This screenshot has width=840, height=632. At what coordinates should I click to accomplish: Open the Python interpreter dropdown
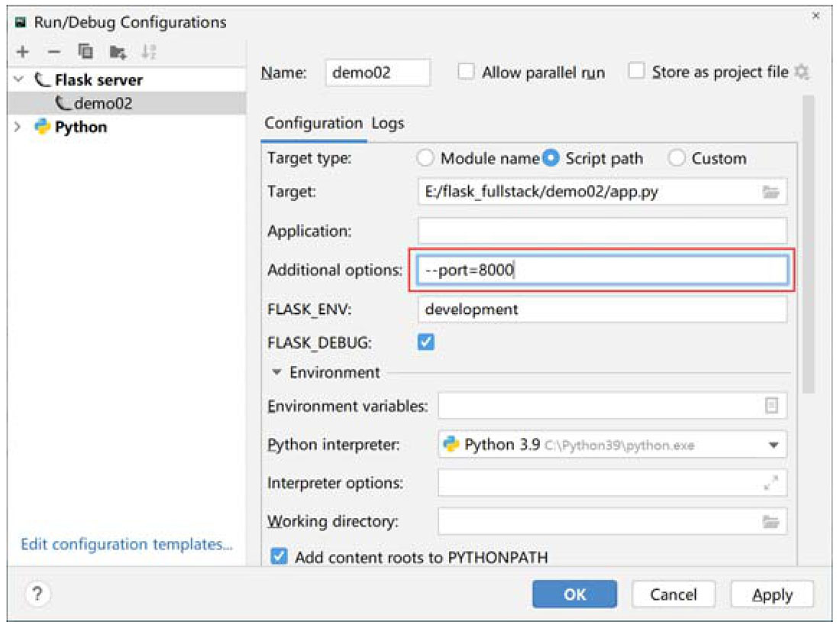pos(773,445)
